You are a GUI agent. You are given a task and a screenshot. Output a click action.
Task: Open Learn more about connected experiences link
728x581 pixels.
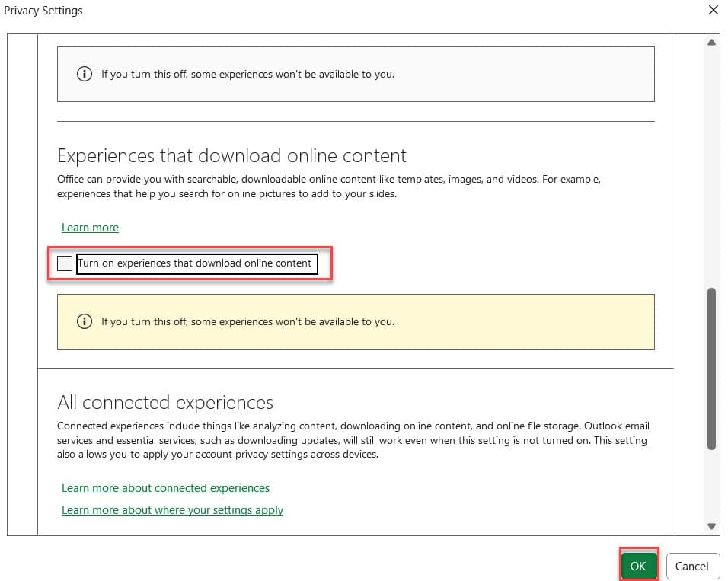165,488
